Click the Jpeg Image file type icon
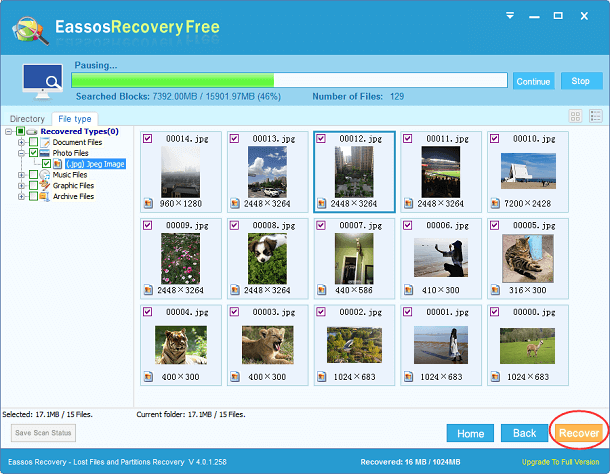The image size is (610, 474). point(58,164)
